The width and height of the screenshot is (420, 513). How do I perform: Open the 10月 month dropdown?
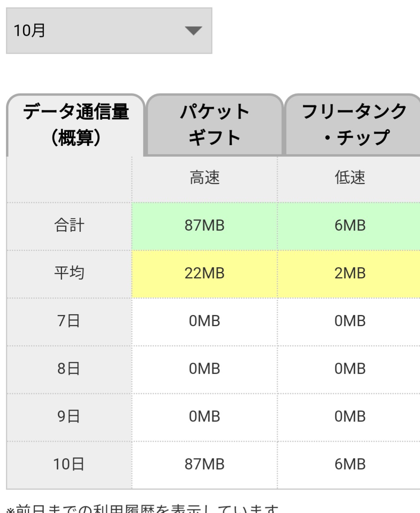(109, 31)
